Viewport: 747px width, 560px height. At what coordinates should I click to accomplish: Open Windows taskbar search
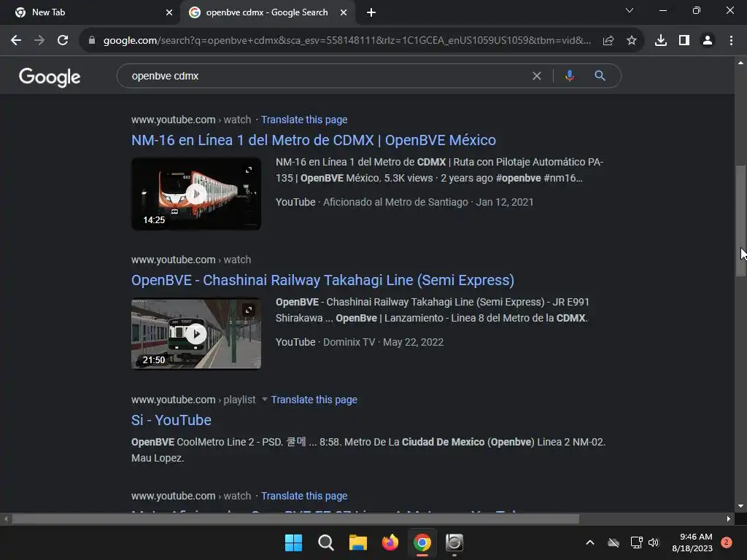(326, 542)
